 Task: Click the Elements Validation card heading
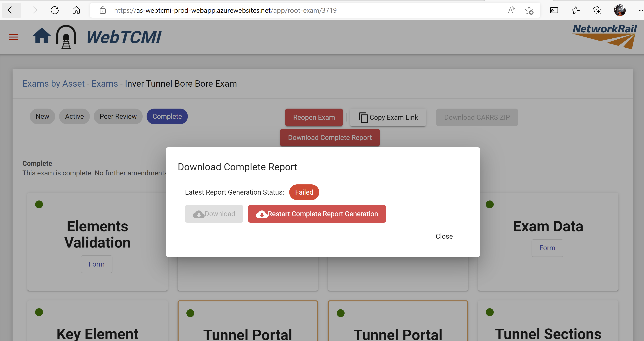[97, 234]
